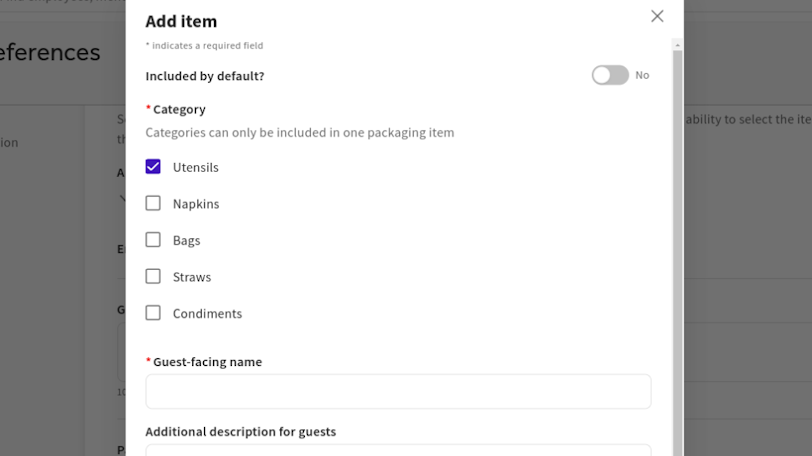Select the Straws category checkbox

[x=153, y=277]
